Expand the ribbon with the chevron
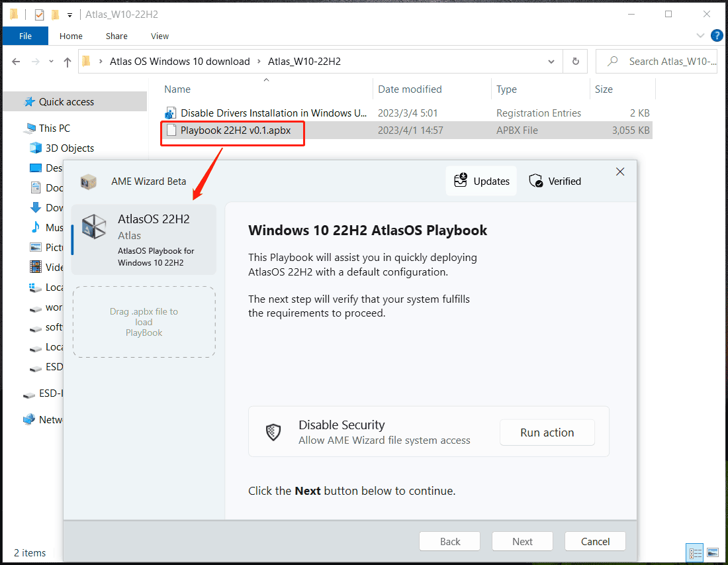Image resolution: width=728 pixels, height=565 pixels. pos(700,36)
